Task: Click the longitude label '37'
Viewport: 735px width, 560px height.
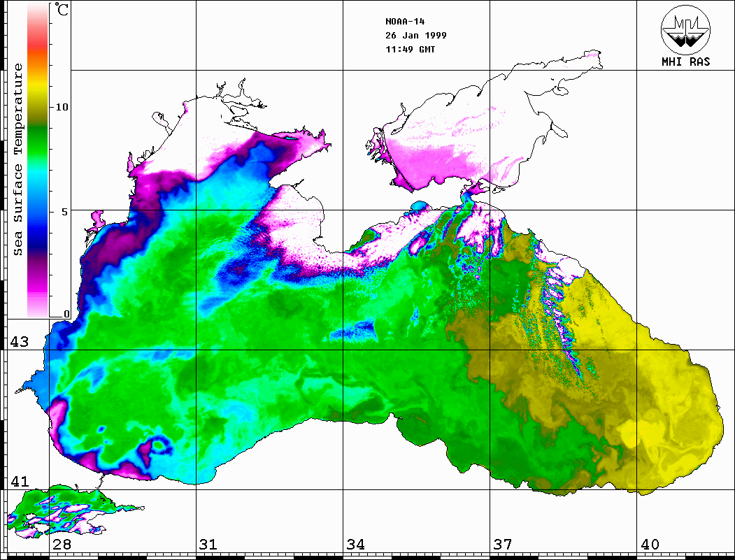Action: click(x=503, y=545)
